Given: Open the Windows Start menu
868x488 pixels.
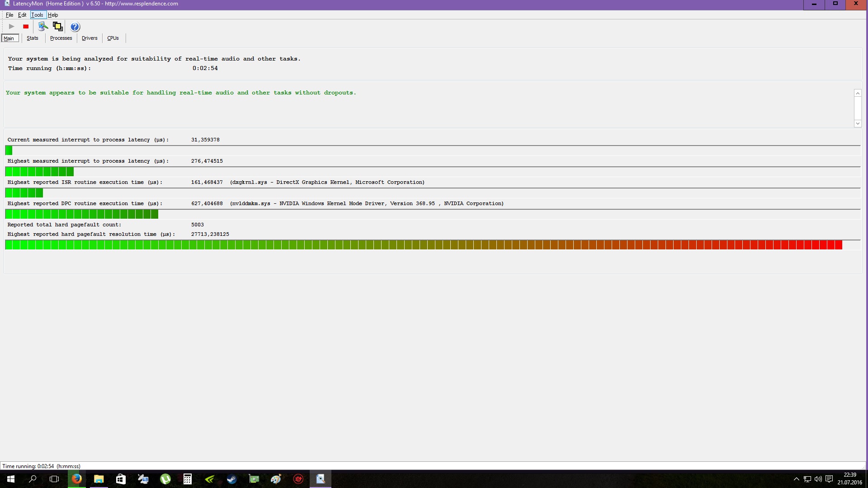Looking at the screenshot, I should click(x=11, y=479).
